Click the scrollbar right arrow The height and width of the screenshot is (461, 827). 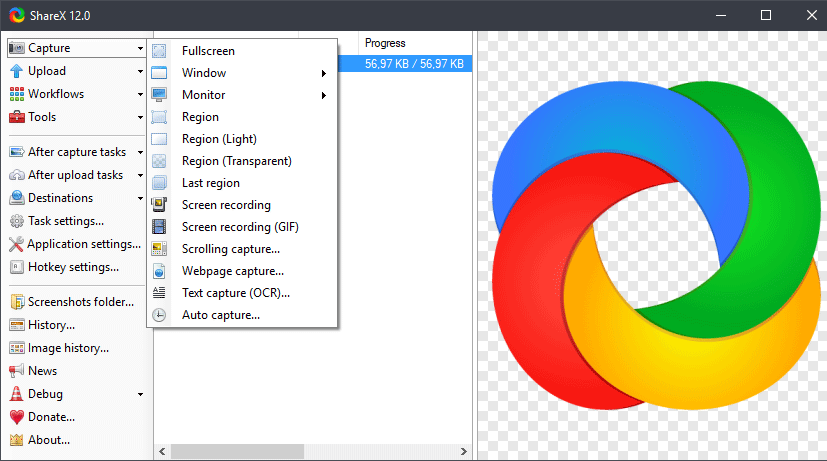pos(464,452)
